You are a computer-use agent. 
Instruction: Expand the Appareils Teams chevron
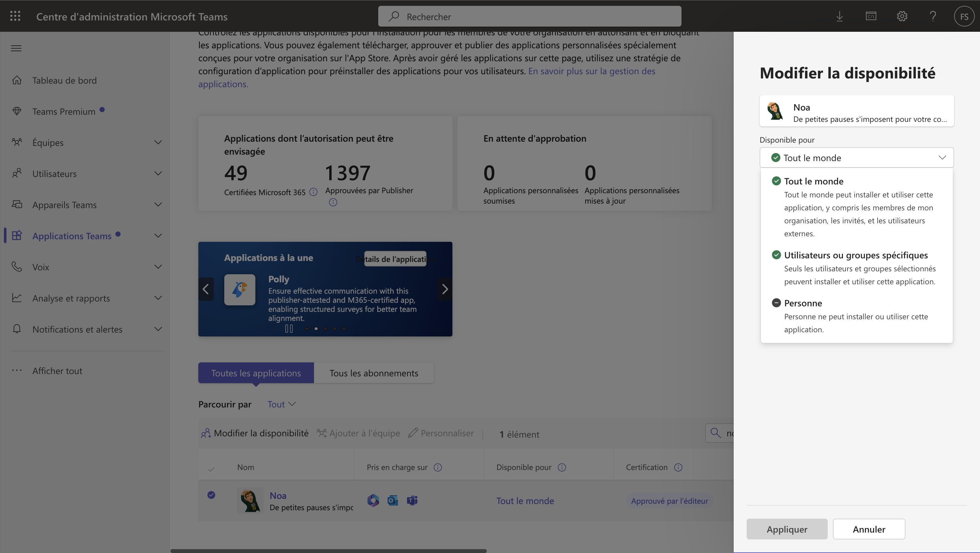click(x=158, y=205)
